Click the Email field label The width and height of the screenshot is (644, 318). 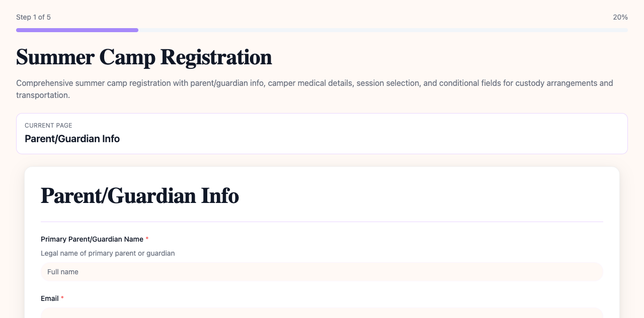pos(49,298)
